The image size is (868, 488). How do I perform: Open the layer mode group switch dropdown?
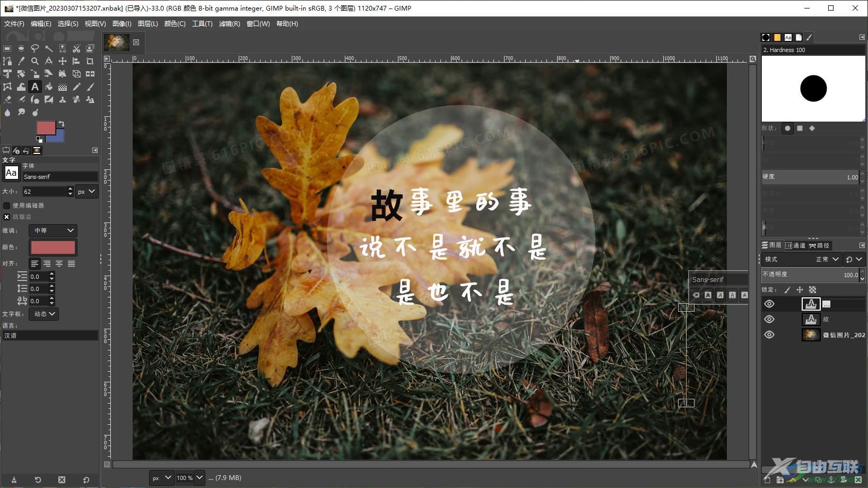(854, 259)
